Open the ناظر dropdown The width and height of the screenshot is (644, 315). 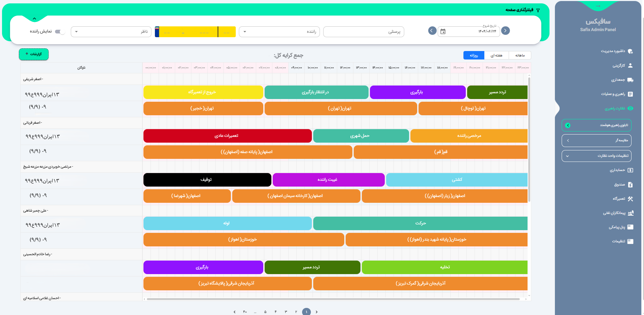pyautogui.click(x=111, y=32)
